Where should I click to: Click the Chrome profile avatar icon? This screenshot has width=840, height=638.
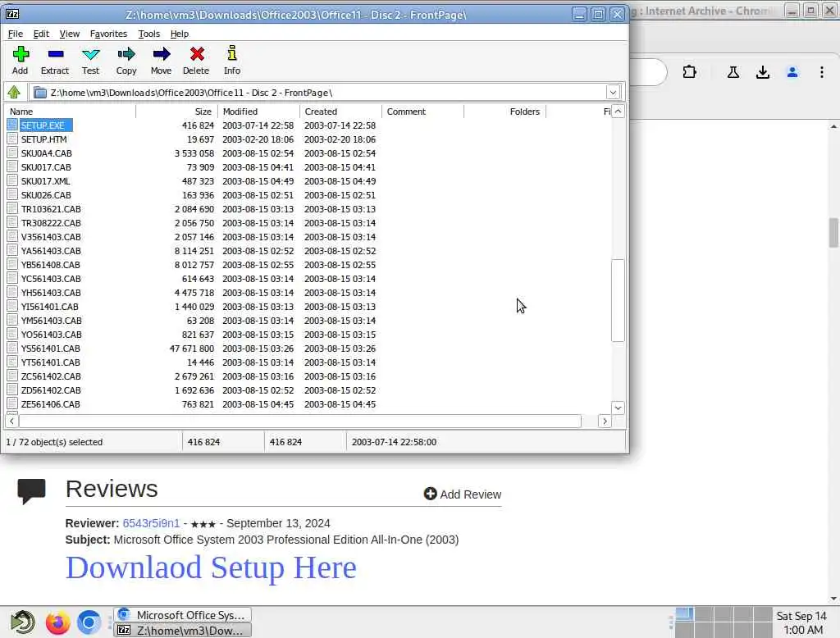pos(792,72)
